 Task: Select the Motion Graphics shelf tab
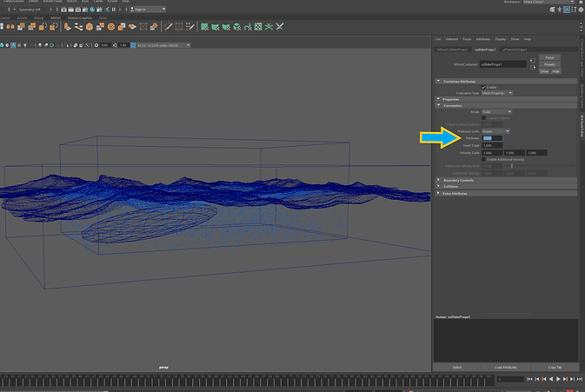[79, 18]
